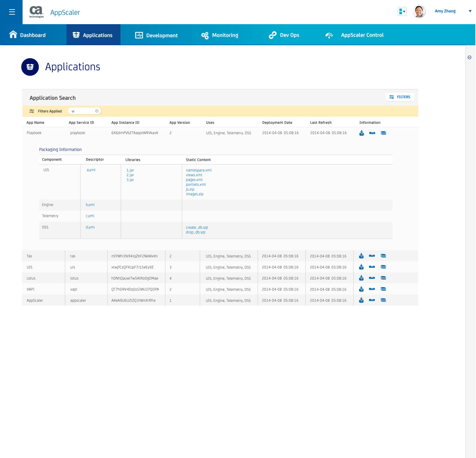Screen dimensions: 476x458
Task: Open the views.xml link
Action: [x=194, y=175]
